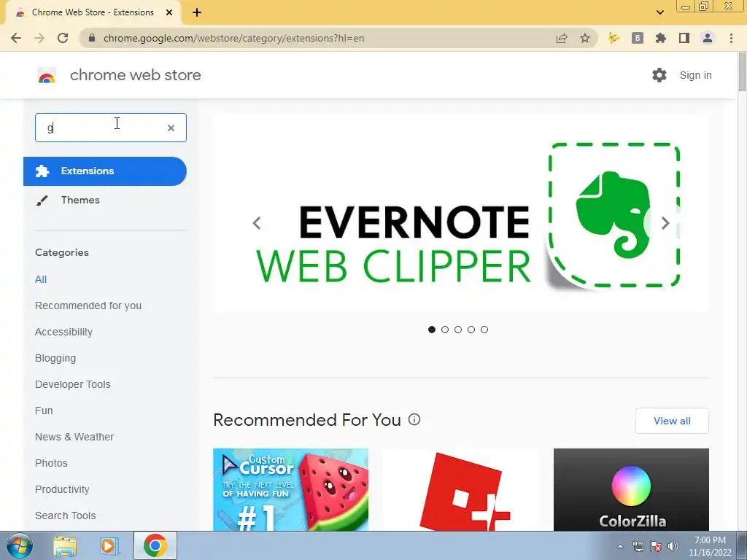Select the first carousel dot
The height and width of the screenshot is (560, 747).
(432, 330)
